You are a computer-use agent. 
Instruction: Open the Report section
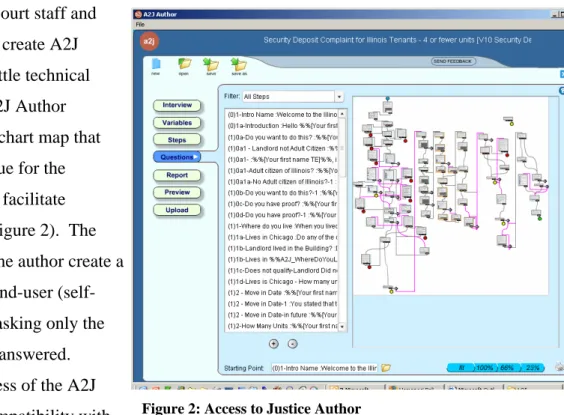pos(177,175)
